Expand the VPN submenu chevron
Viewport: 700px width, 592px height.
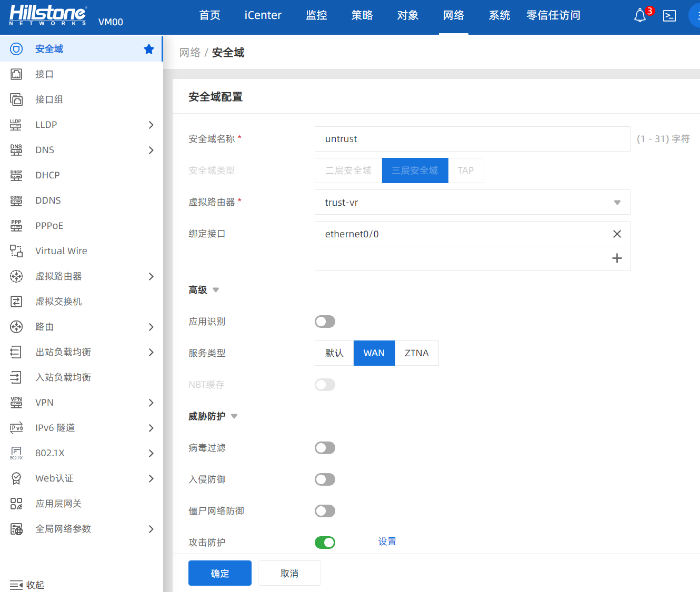pyautogui.click(x=151, y=403)
